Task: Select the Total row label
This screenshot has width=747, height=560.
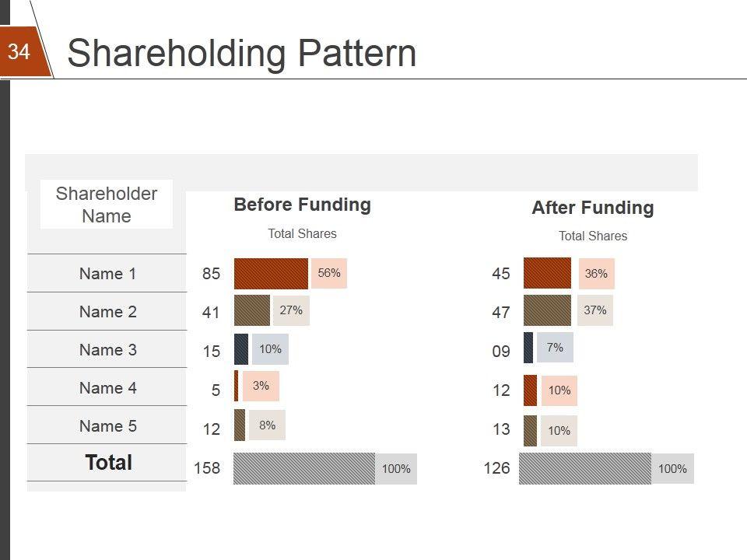Action: coord(108,463)
